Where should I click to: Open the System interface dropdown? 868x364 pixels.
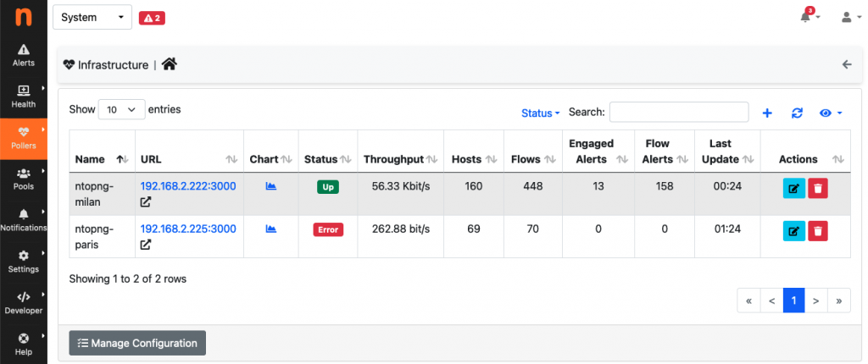(x=92, y=17)
